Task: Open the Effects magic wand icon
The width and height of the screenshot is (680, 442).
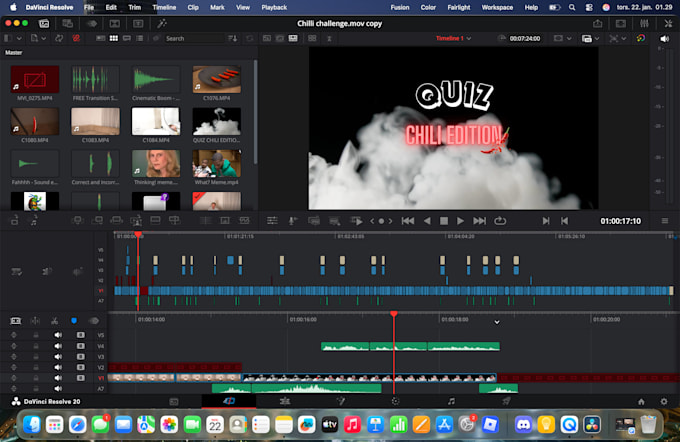Action: [162, 24]
